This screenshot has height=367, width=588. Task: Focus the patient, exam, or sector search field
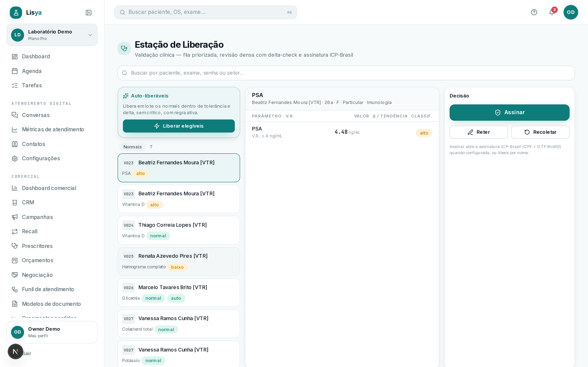click(x=346, y=73)
